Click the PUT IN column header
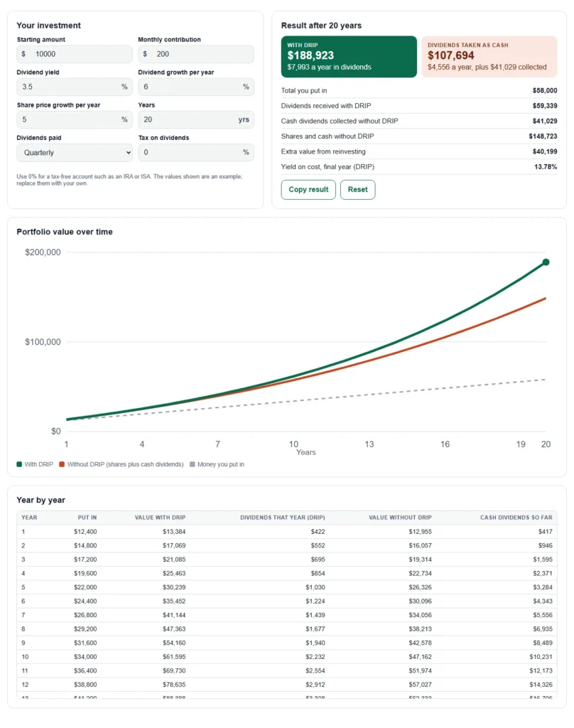Viewport: 574px width, 728px height. coord(87,518)
